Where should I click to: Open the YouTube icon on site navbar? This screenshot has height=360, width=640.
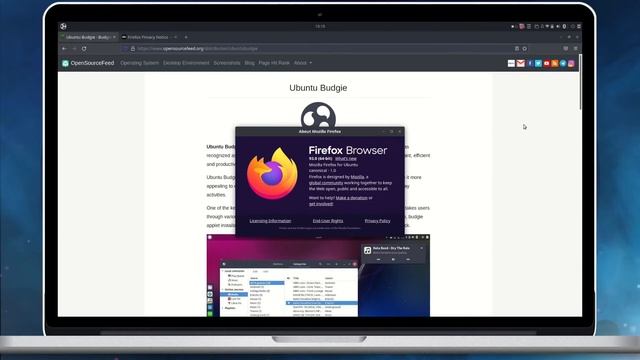coord(547,63)
